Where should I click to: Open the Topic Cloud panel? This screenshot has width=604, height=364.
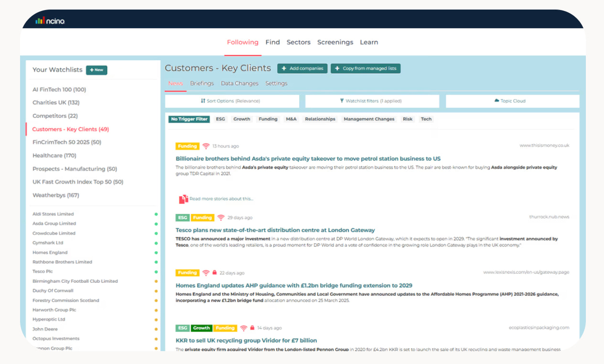(x=512, y=101)
